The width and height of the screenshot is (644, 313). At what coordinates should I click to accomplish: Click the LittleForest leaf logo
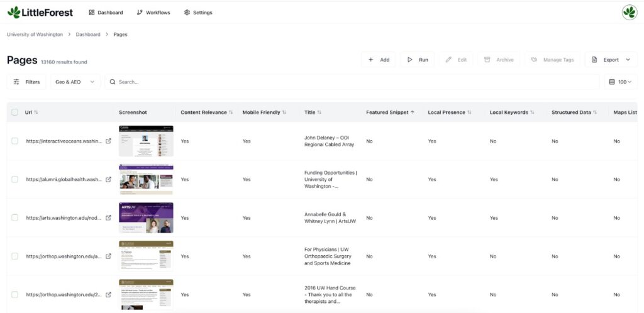(x=13, y=13)
